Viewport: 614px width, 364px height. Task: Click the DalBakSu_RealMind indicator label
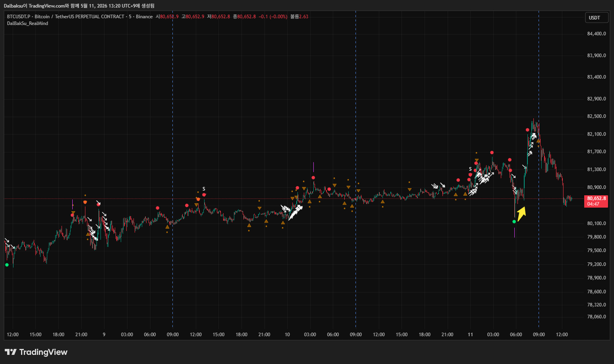pyautogui.click(x=28, y=24)
